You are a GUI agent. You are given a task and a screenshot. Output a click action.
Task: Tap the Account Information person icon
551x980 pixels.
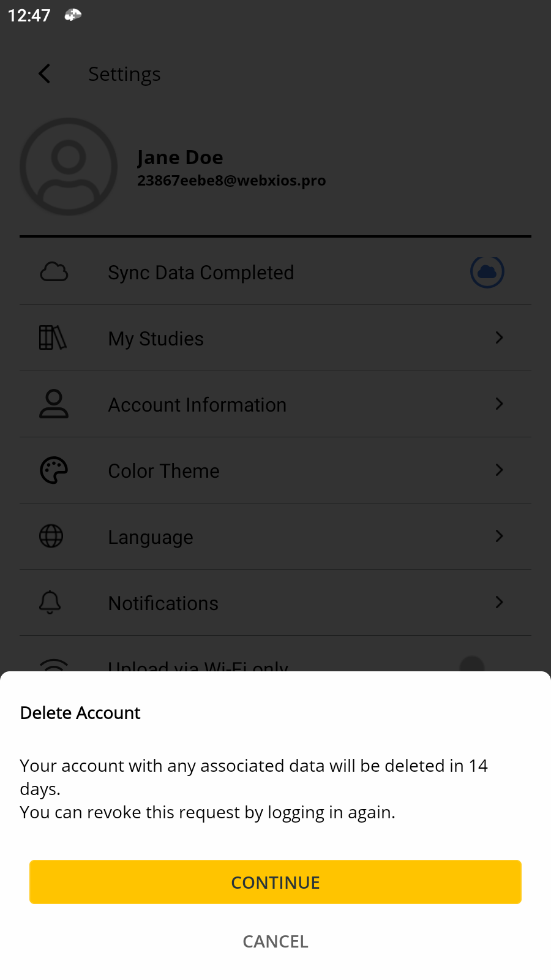pos(54,404)
